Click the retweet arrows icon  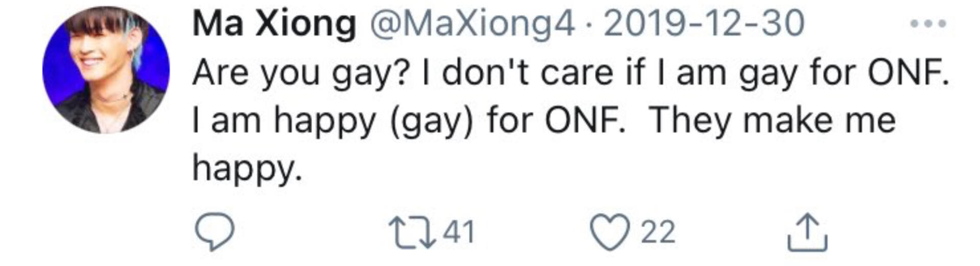411,233
